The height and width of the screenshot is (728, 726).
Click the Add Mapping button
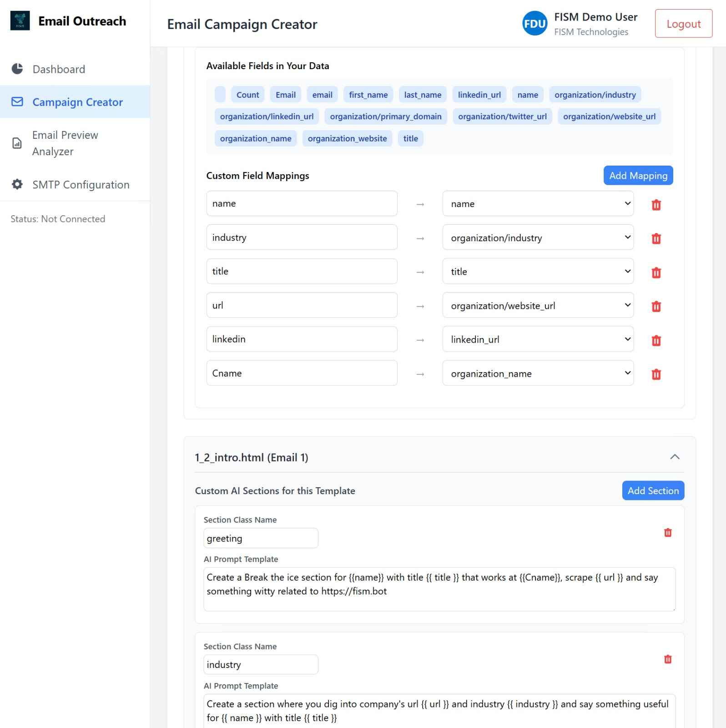pos(638,176)
